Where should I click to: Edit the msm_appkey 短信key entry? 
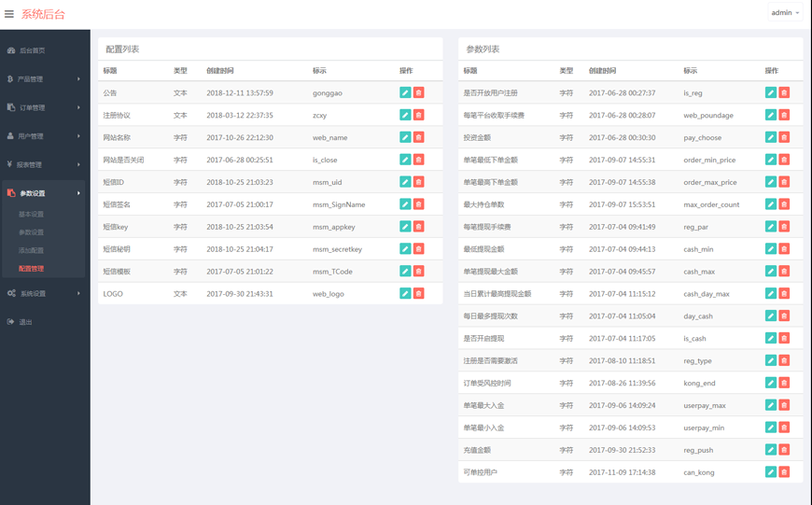pos(405,227)
